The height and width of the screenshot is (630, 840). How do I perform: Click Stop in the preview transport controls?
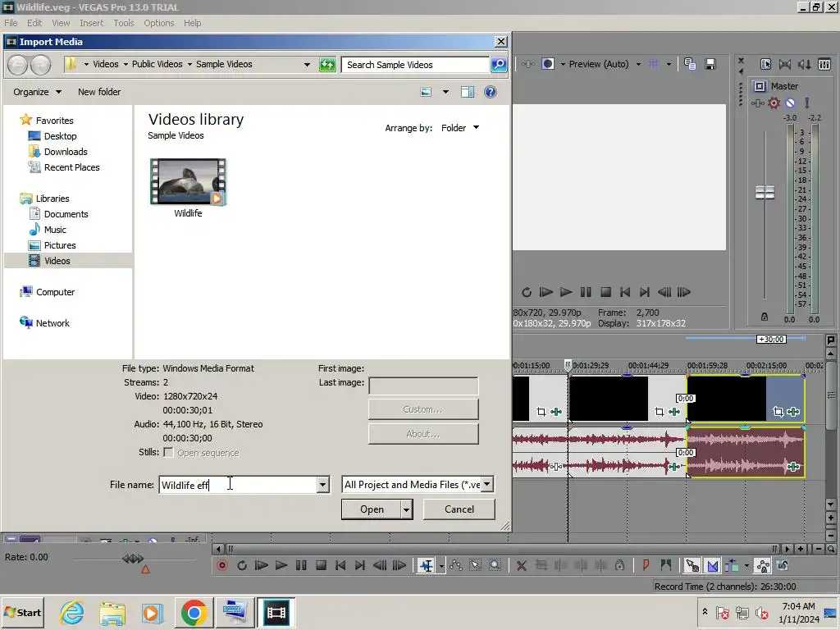pyautogui.click(x=605, y=292)
